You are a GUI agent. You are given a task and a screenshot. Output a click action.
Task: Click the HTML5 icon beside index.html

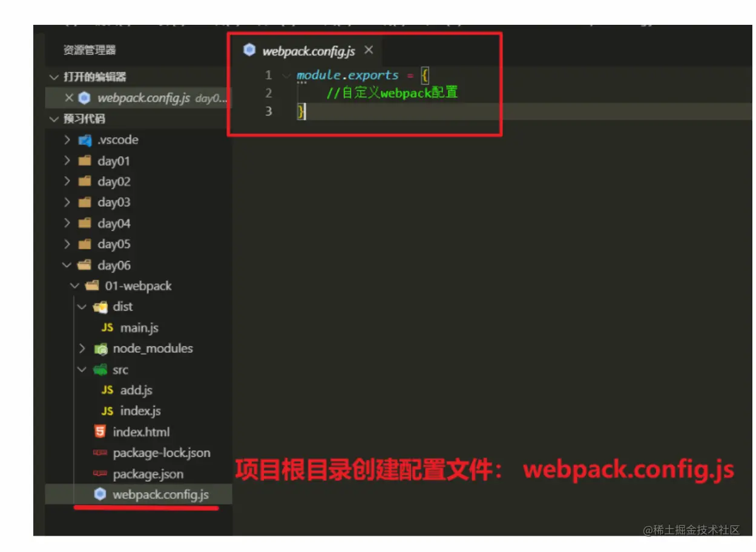[x=100, y=432]
